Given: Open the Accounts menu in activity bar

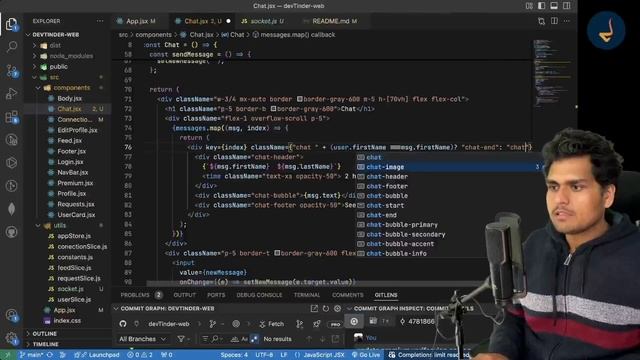Looking at the screenshot, I should pyautogui.click(x=11, y=315).
